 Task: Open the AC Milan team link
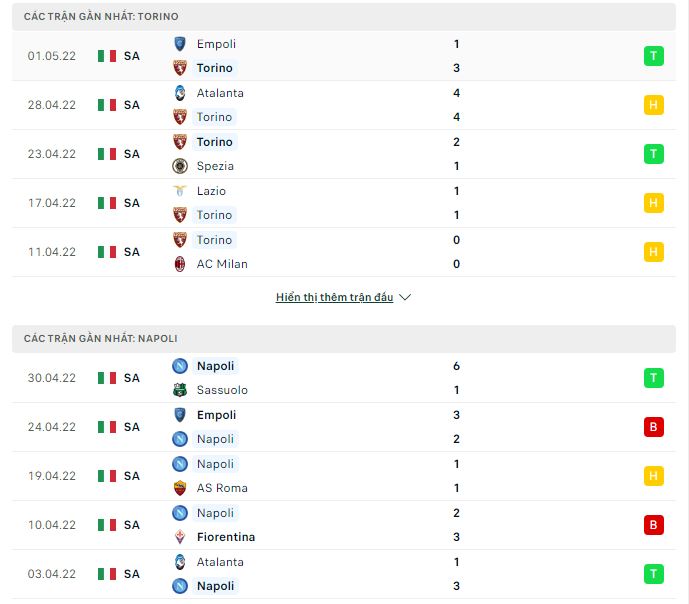[x=222, y=264]
